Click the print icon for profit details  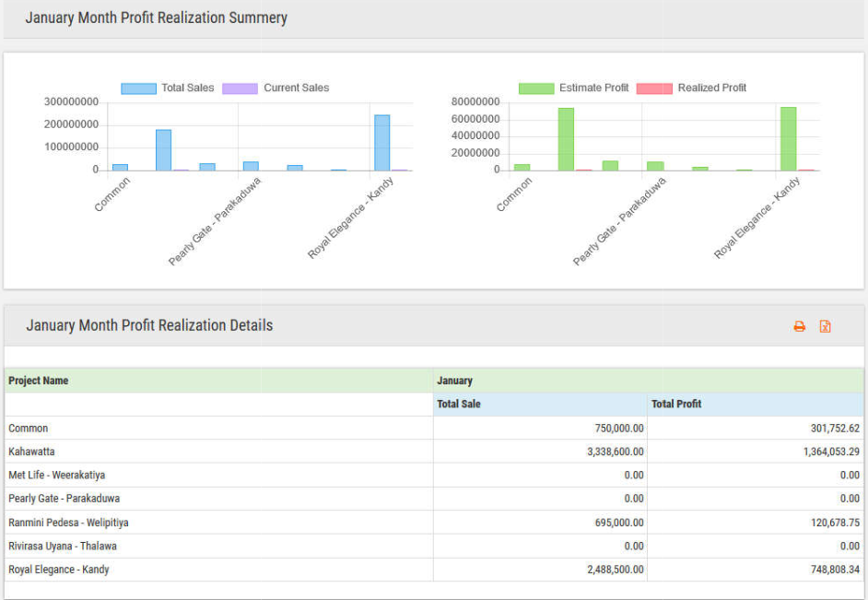coord(799,326)
